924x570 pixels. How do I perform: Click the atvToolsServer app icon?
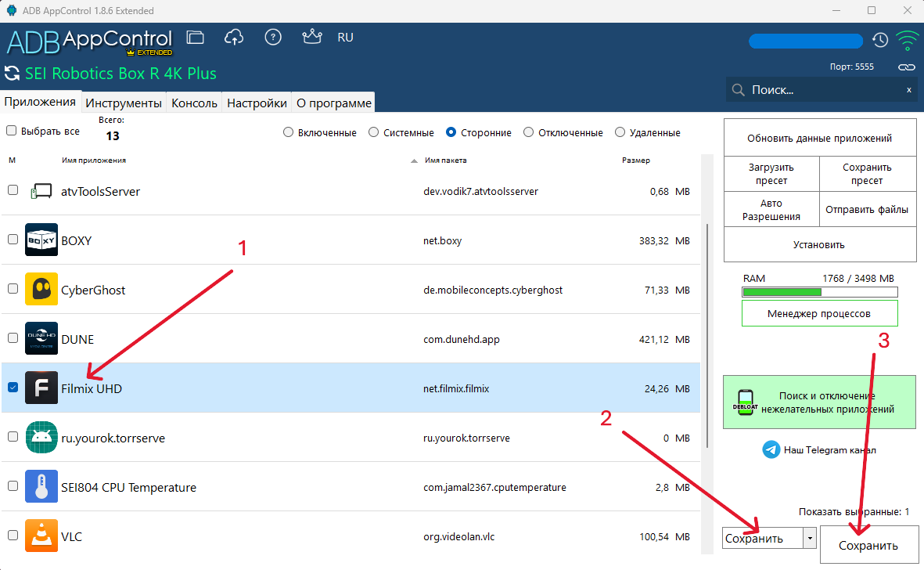tap(41, 192)
